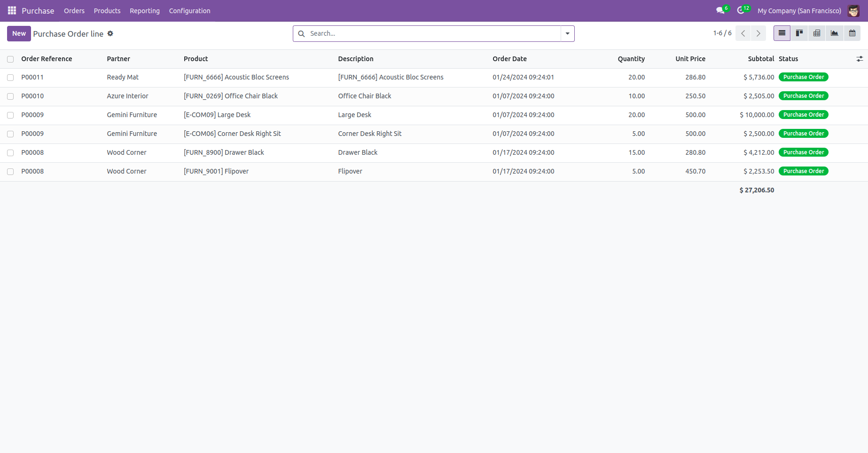
Task: Tick the checkbox for Azure Interior row
Action: pos(10,96)
